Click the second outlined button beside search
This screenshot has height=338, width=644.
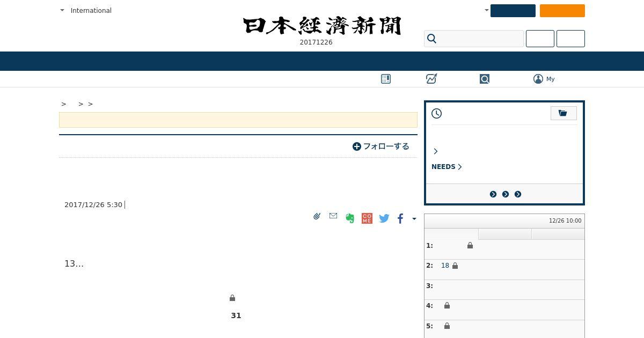pos(570,39)
